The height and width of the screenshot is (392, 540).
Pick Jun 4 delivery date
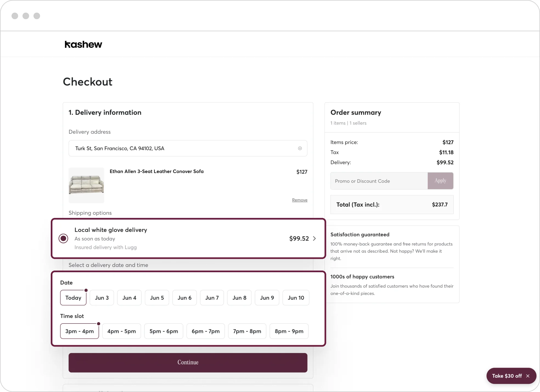[x=129, y=298]
